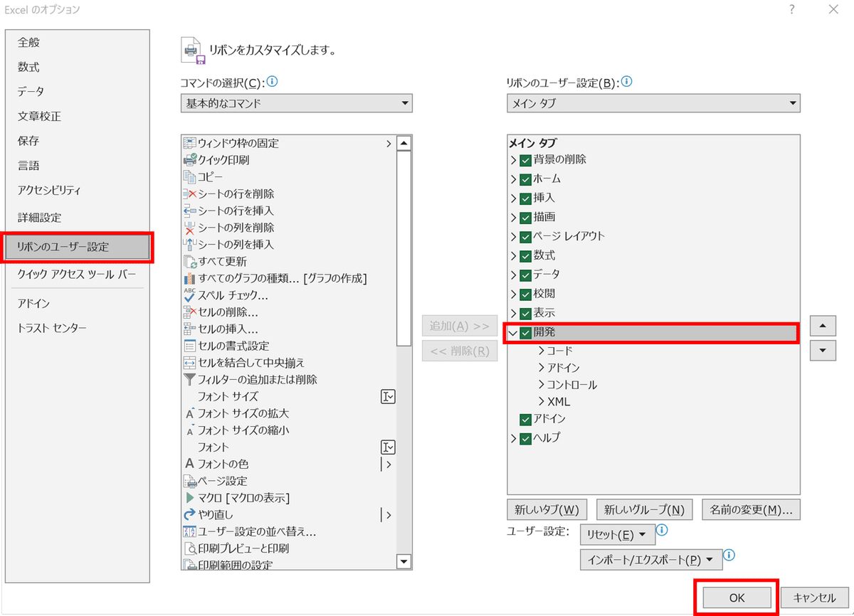The height and width of the screenshot is (616, 854).
Task: Open the 基本的なコマンド dropdown
Action: (297, 103)
